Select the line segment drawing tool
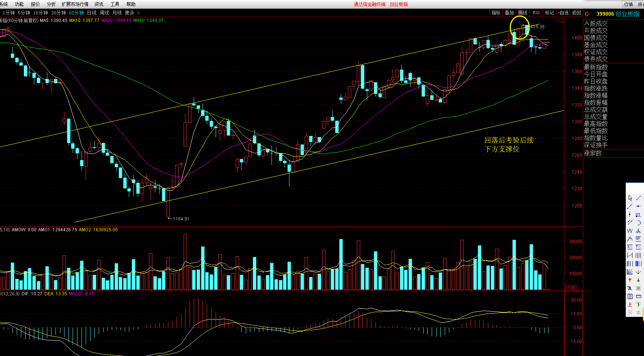The height and width of the screenshot is (356, 644). point(638,198)
